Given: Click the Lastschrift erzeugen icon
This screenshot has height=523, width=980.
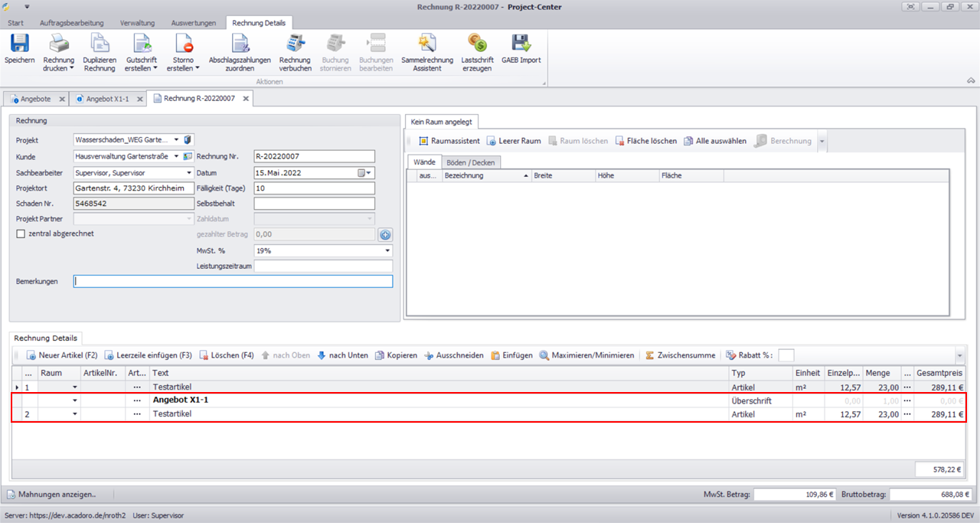Looking at the screenshot, I should coord(478,44).
